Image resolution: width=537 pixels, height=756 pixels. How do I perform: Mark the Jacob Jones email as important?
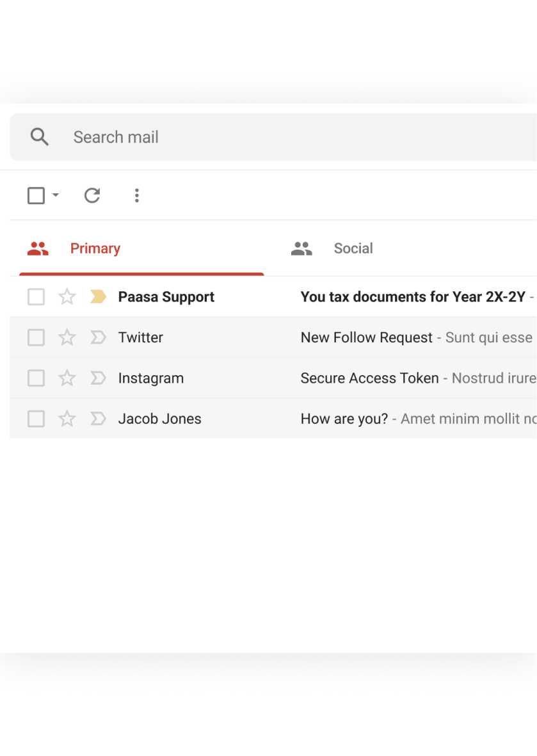98,419
